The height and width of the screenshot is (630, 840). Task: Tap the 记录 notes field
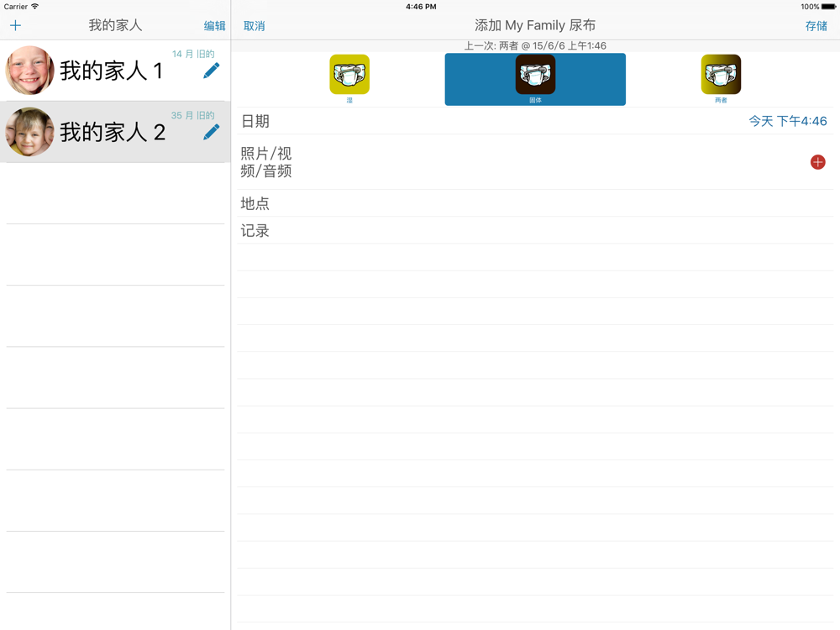(535, 230)
